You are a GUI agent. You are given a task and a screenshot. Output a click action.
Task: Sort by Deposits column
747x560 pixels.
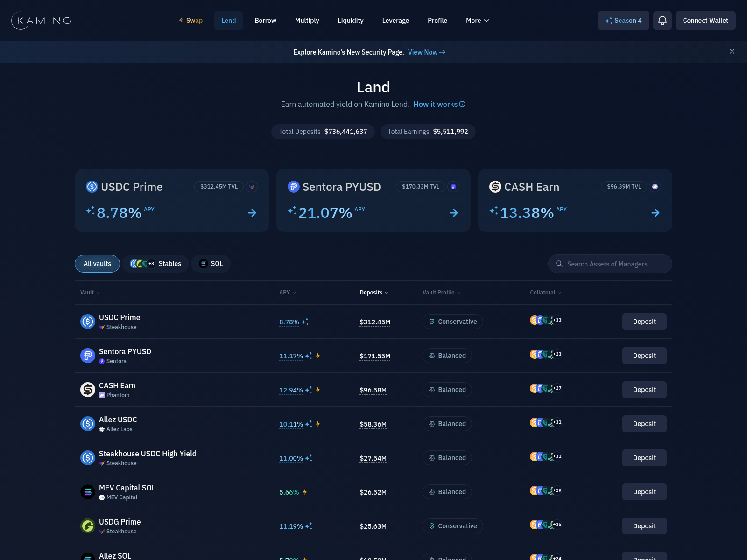click(374, 293)
